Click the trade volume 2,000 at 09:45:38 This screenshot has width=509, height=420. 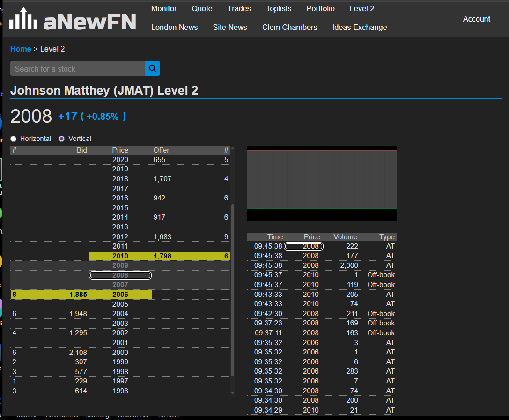(x=349, y=265)
